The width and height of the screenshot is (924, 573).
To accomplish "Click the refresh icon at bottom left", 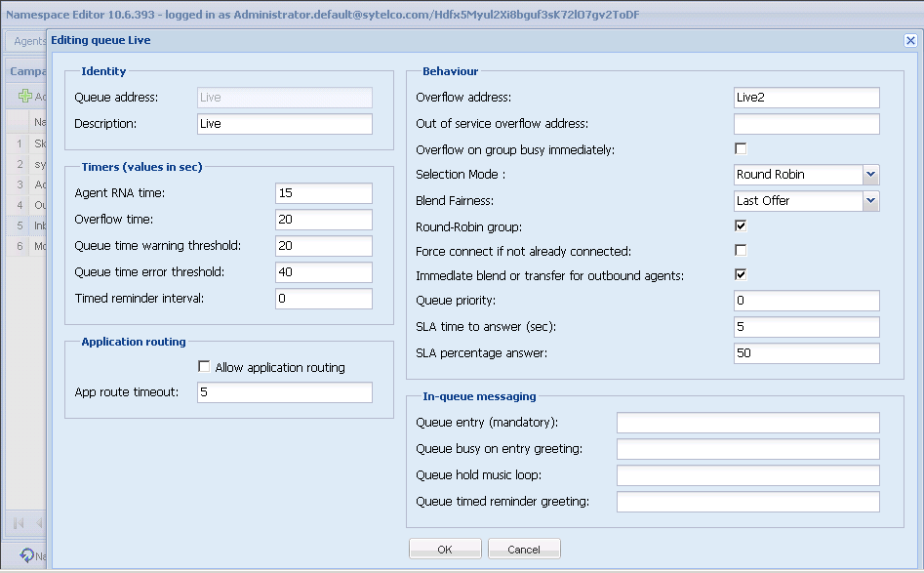I will click(x=26, y=554).
